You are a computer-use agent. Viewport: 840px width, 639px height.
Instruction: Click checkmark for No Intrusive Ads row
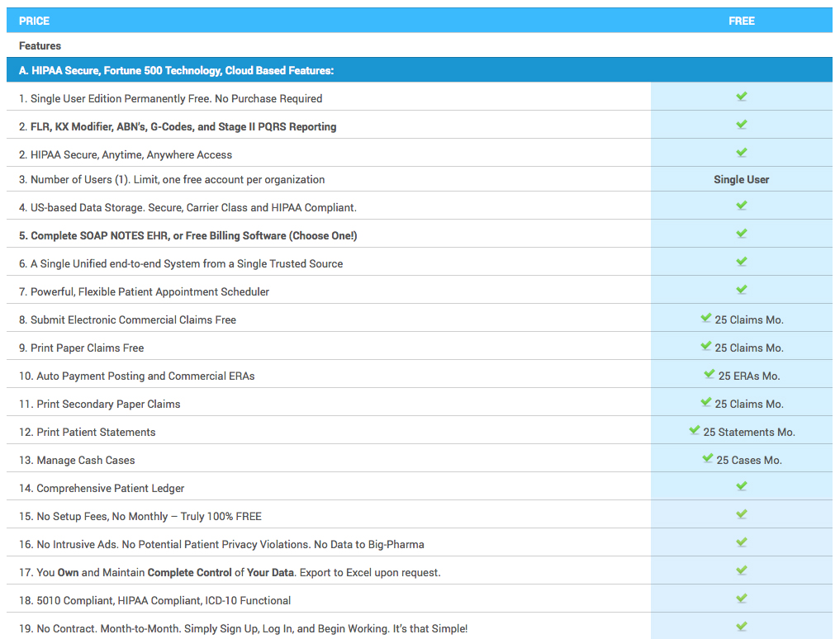[x=742, y=542]
